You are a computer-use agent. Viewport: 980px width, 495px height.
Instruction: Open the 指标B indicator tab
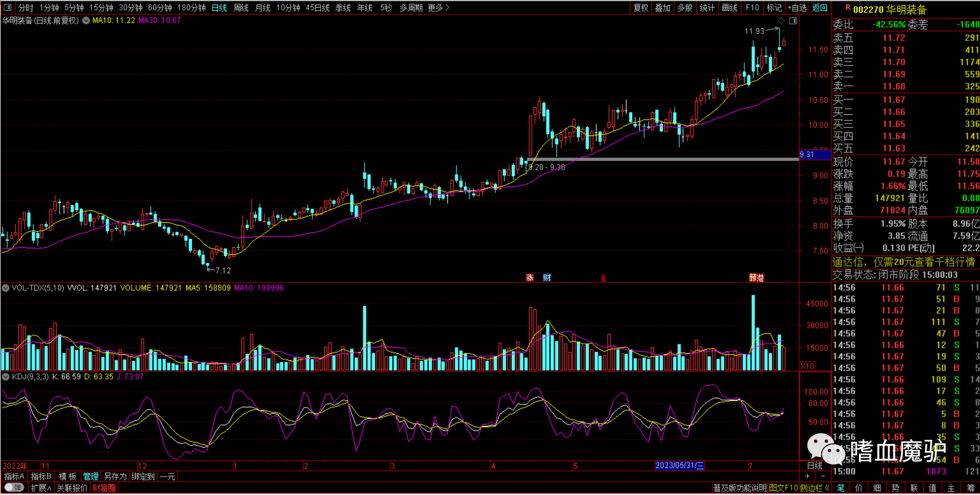41,476
